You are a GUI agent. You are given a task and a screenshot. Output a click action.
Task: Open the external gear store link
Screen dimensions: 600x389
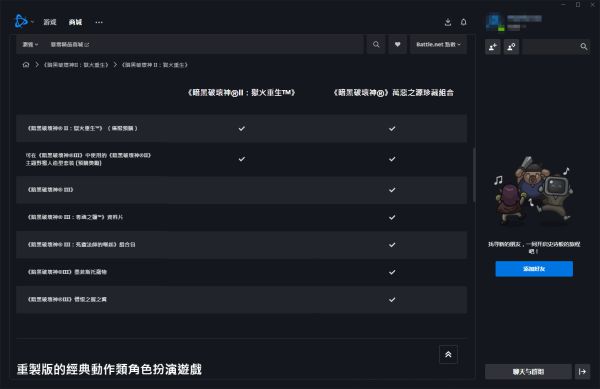click(70, 44)
